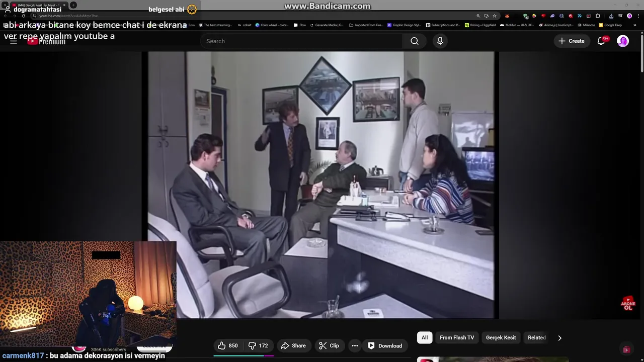644x362 pixels.
Task: Download the video
Action: (385, 345)
